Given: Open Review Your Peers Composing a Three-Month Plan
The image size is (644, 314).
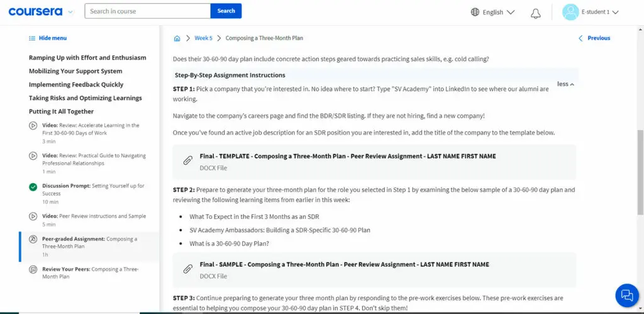Looking at the screenshot, I should click(x=91, y=273).
